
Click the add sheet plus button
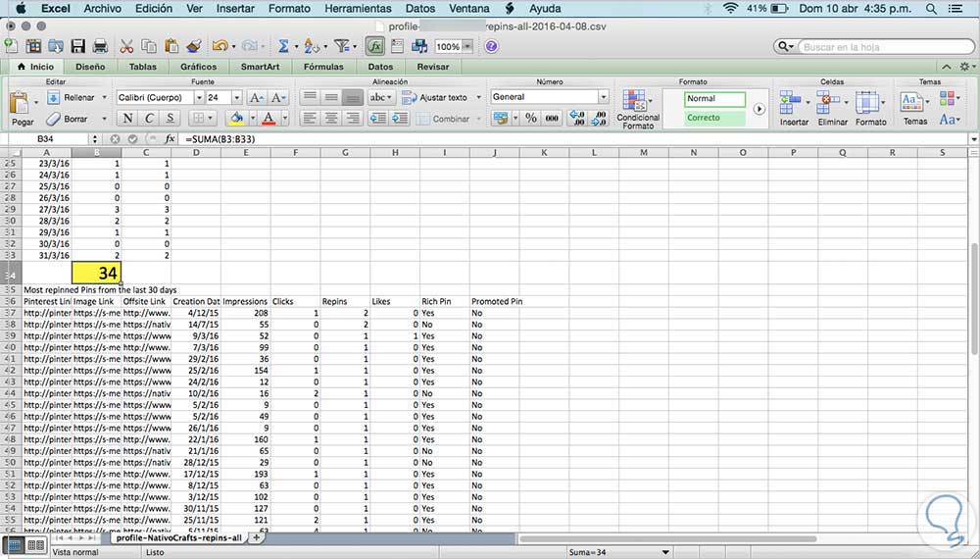click(x=256, y=537)
